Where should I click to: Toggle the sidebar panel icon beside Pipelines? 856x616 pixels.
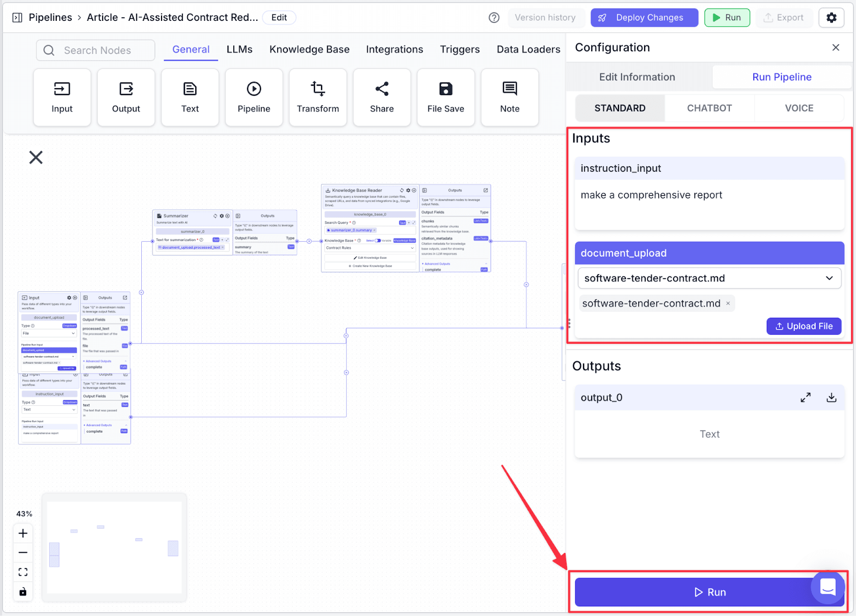(x=17, y=18)
